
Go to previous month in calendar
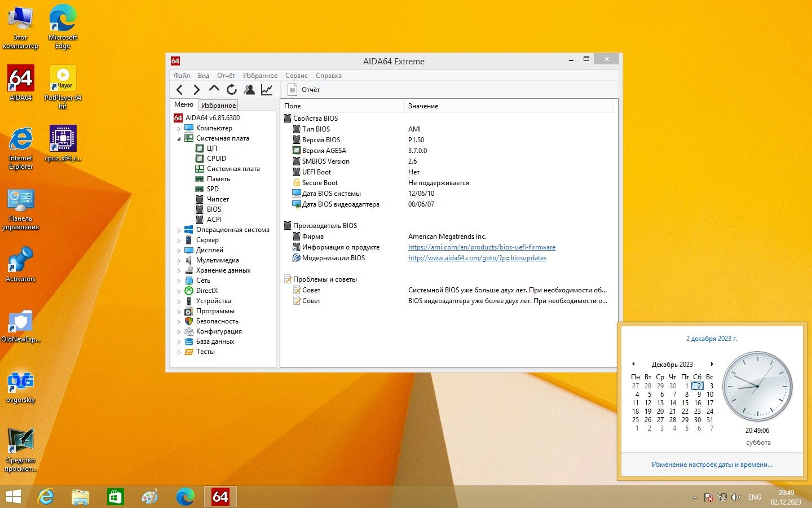coord(633,364)
